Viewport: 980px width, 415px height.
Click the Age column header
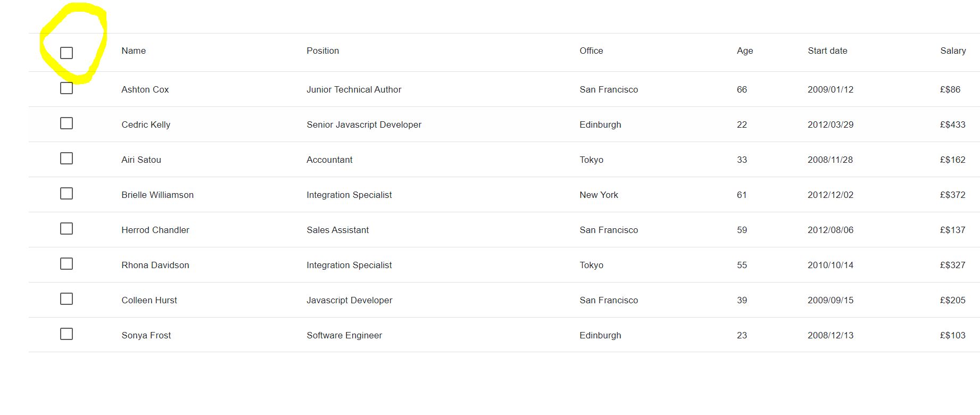(x=745, y=51)
